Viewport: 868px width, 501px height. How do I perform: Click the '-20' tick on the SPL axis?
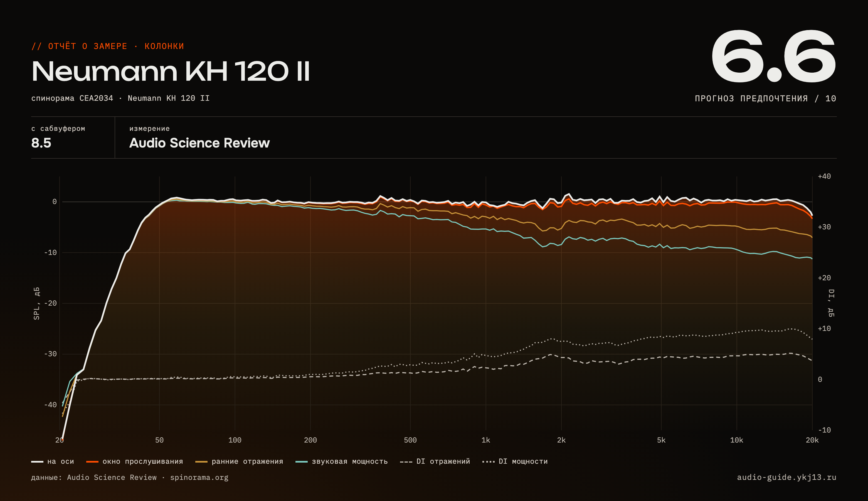click(x=50, y=303)
